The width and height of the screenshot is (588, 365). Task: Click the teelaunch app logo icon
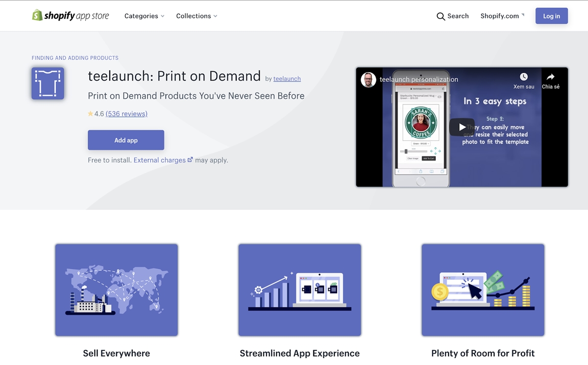coord(48,83)
